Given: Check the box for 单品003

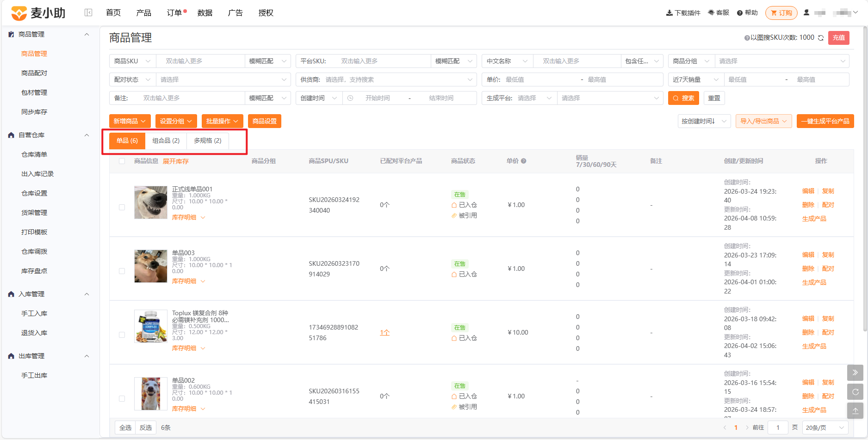Looking at the screenshot, I should pyautogui.click(x=122, y=271).
